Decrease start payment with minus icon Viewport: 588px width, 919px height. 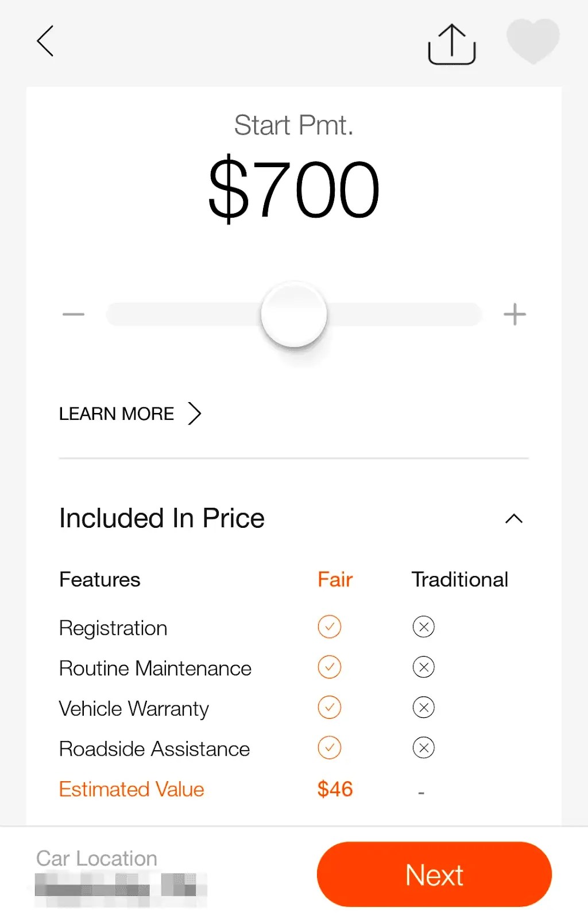pos(73,314)
